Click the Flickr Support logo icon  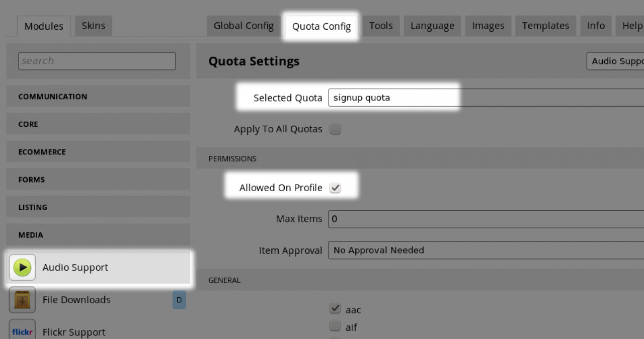click(22, 330)
